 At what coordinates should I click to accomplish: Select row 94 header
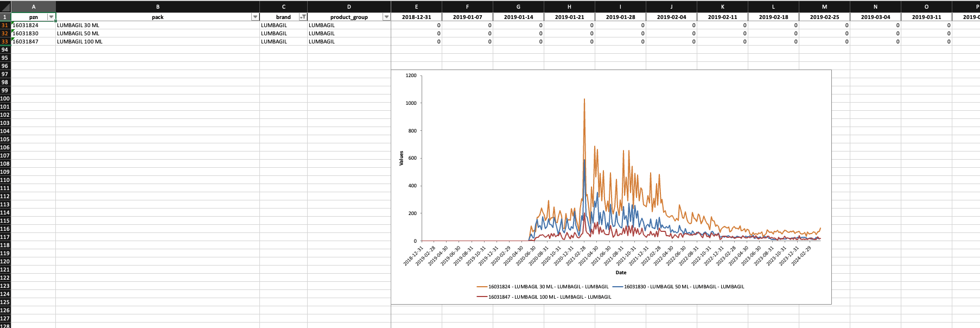[x=5, y=49]
